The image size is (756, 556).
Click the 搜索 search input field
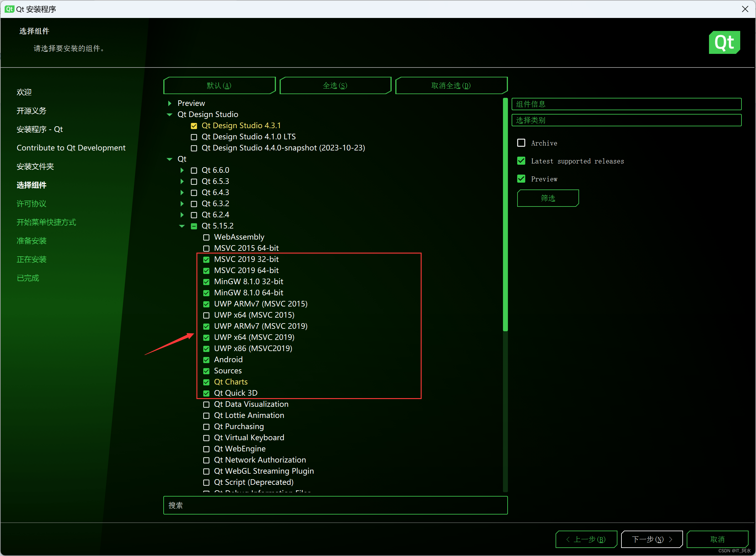335,505
